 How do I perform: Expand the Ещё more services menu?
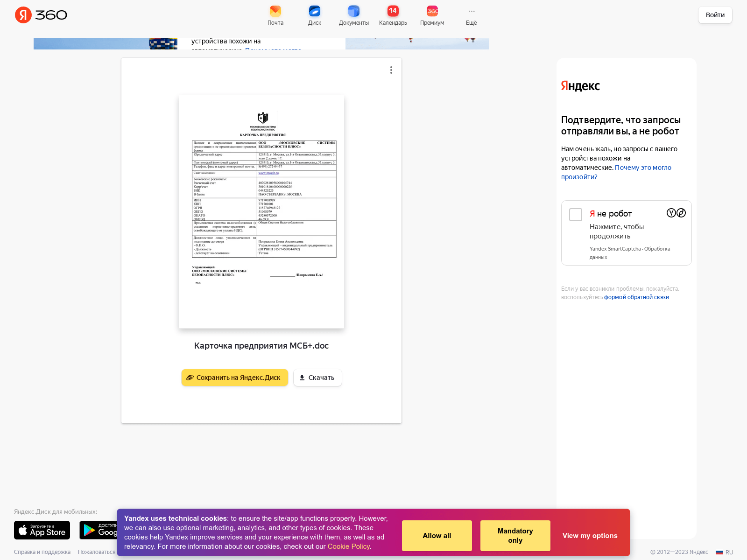[x=472, y=15]
